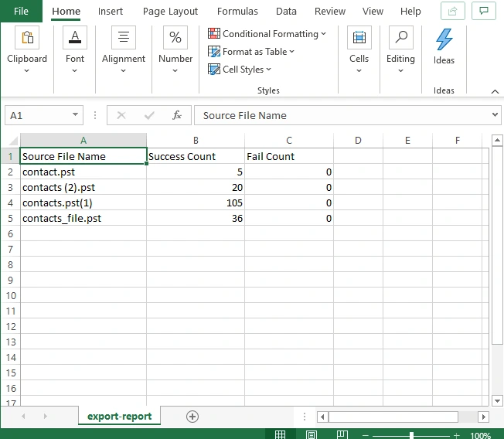504x439 pixels.
Task: Open the File tab
Action: click(21, 12)
